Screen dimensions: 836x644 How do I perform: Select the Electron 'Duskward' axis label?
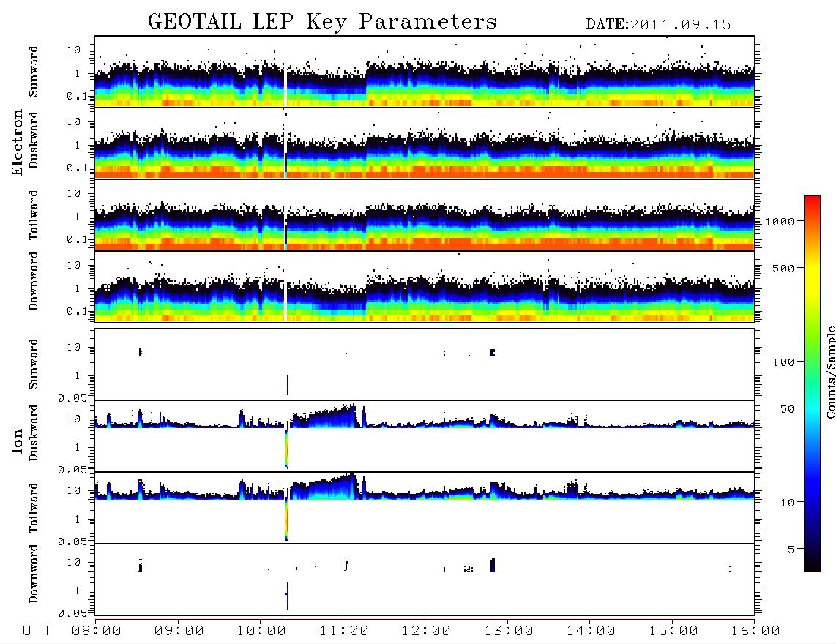34,140
